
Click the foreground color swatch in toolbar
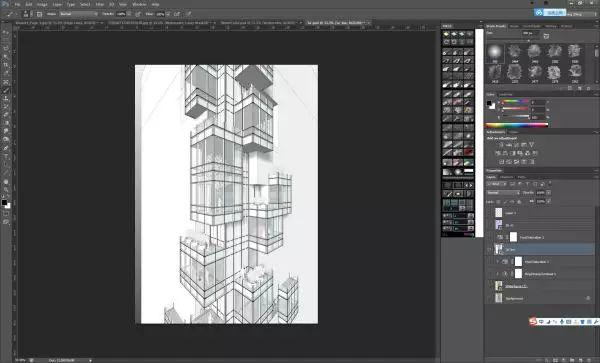(x=4, y=202)
